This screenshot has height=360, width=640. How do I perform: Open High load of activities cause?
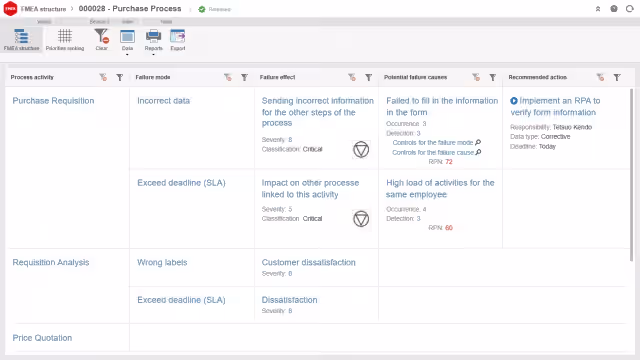point(440,188)
